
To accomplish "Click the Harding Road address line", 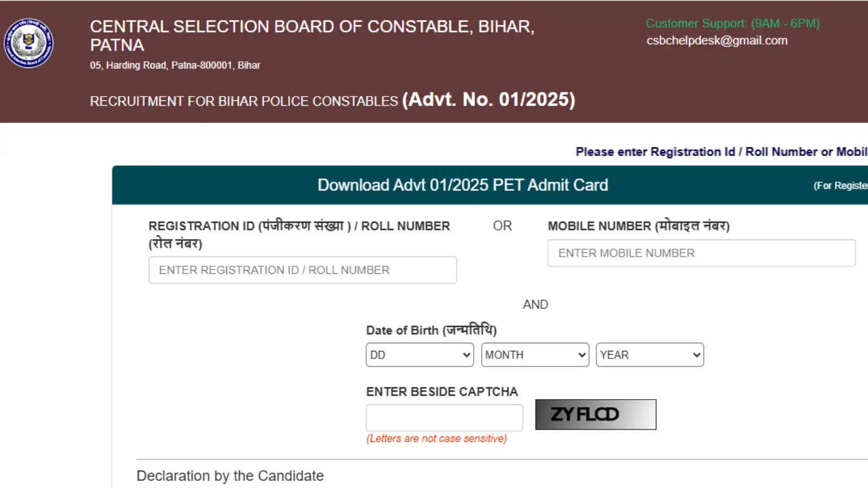I will tap(175, 66).
